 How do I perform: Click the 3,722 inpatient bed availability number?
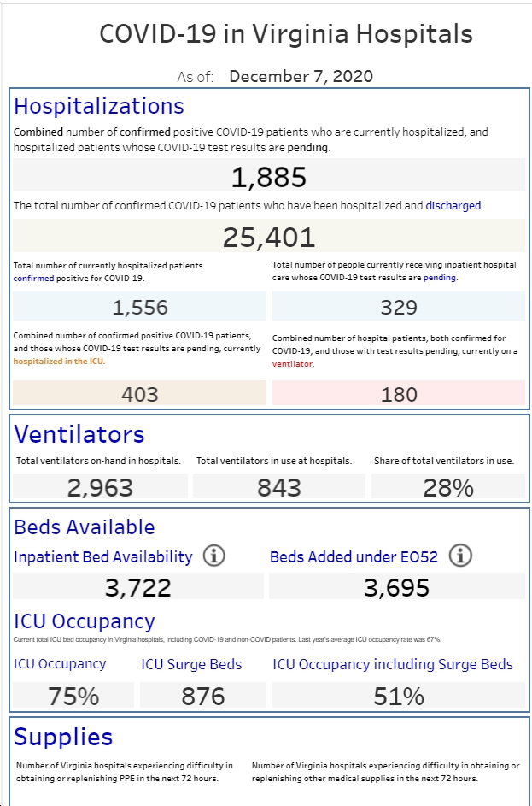(138, 586)
